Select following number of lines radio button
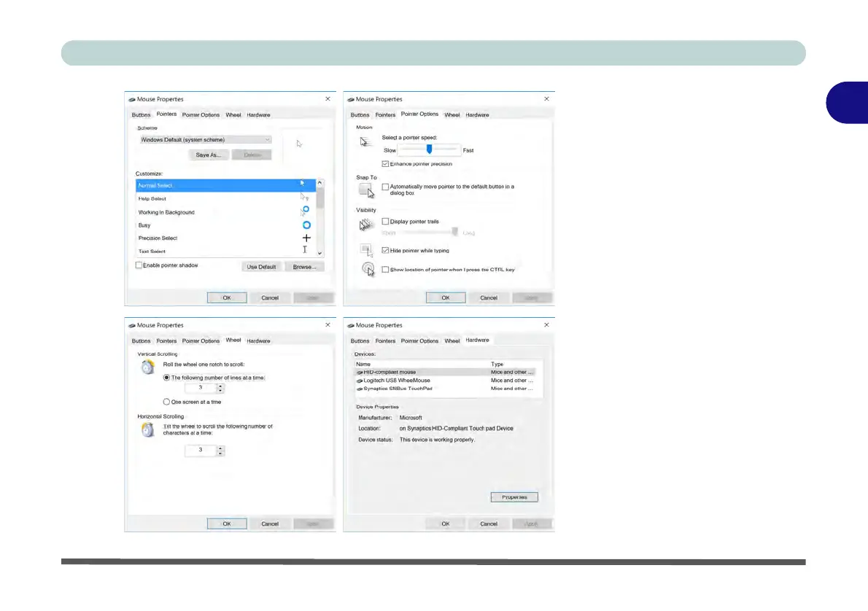The height and width of the screenshot is (611, 868). (x=166, y=378)
